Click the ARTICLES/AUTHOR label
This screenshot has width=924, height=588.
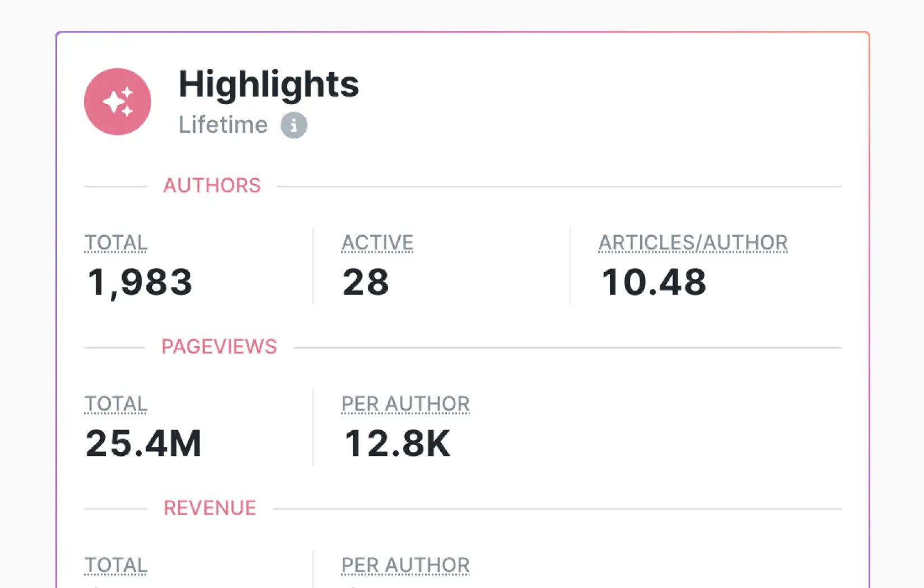693,242
